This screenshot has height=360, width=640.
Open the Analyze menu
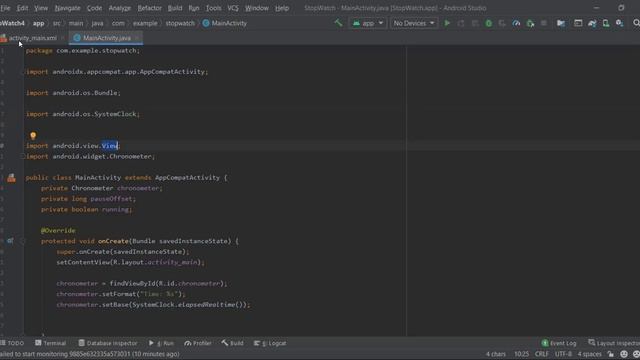tap(120, 8)
